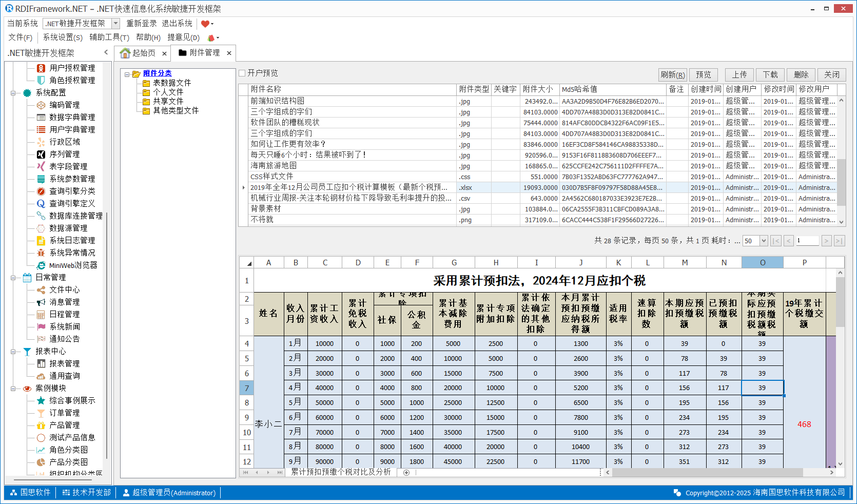Viewport: 857px width, 504px height.
Task: Click the 下载 button
Action: [770, 75]
